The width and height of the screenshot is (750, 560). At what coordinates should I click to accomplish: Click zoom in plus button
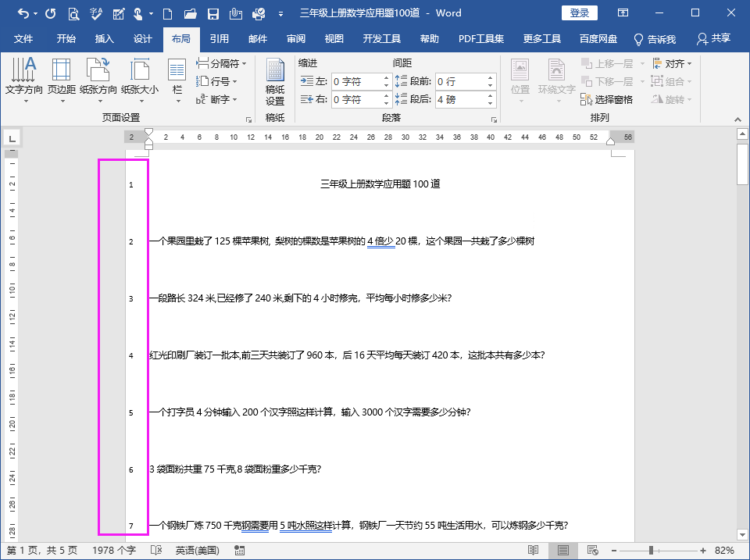click(x=703, y=551)
